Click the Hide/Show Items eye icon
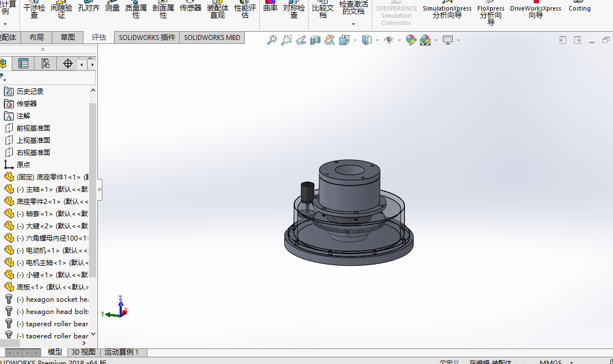 389,40
